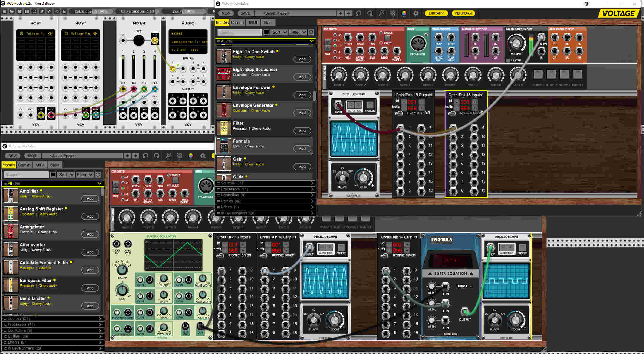Screen dimensions: 644x354
Task: Collapse the All (96) category in top library
Action: click(x=265, y=41)
